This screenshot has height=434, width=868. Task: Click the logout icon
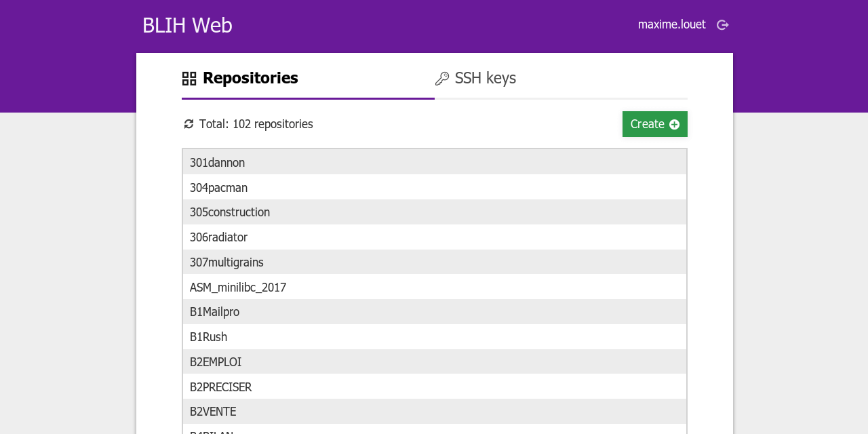(723, 25)
